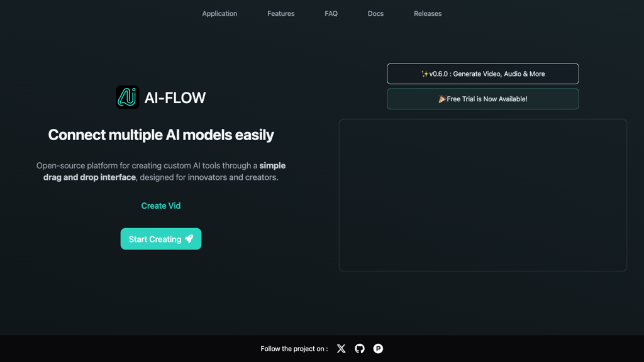644x362 pixels.
Task: Click the Free Trial is Now Available banner
Action: (482, 99)
